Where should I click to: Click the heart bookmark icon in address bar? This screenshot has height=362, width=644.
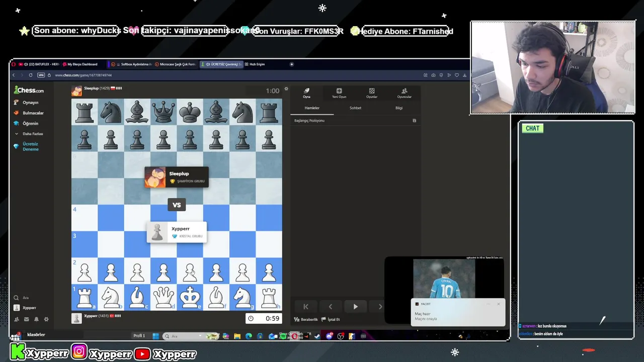click(457, 75)
